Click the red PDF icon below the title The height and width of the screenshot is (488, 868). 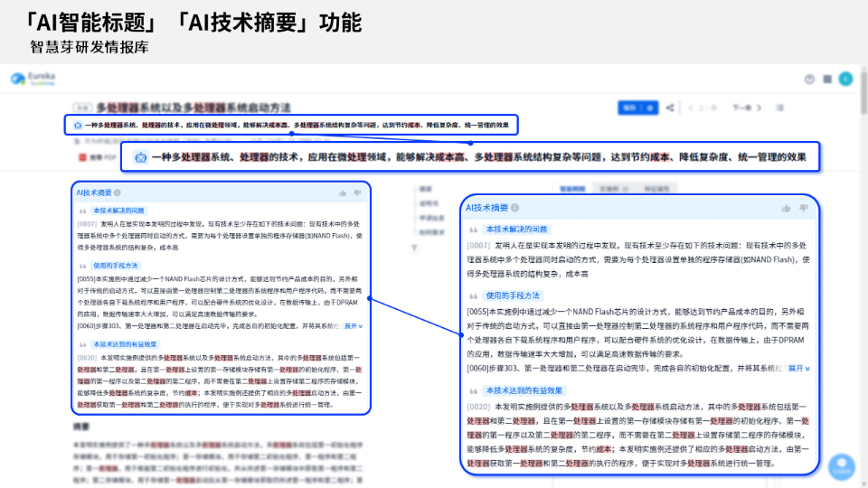point(82,157)
